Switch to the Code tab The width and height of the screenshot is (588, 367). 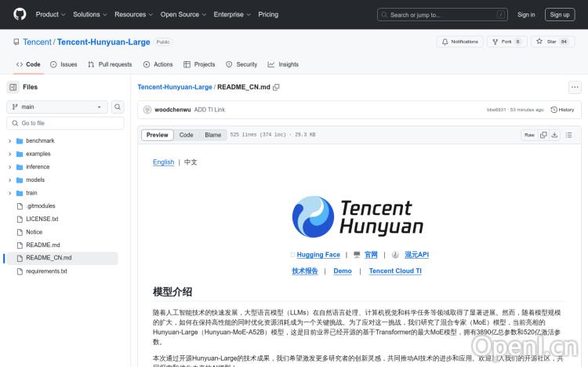pos(28,64)
